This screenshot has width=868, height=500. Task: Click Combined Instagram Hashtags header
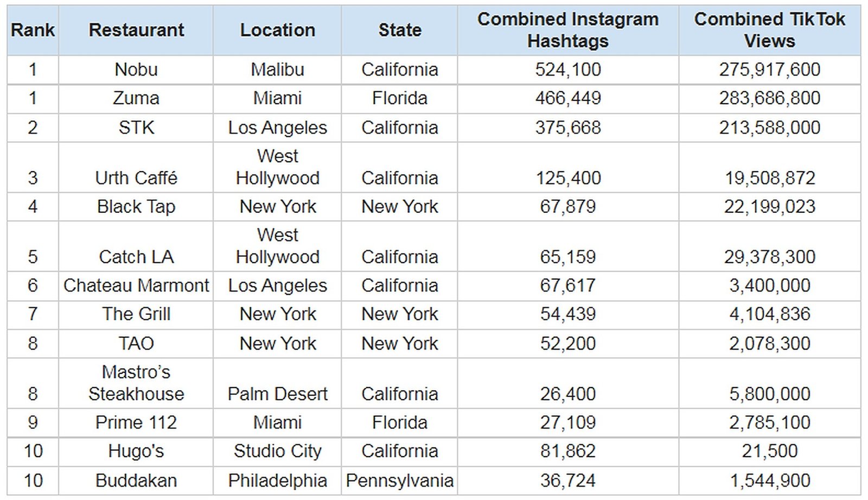tap(568, 30)
